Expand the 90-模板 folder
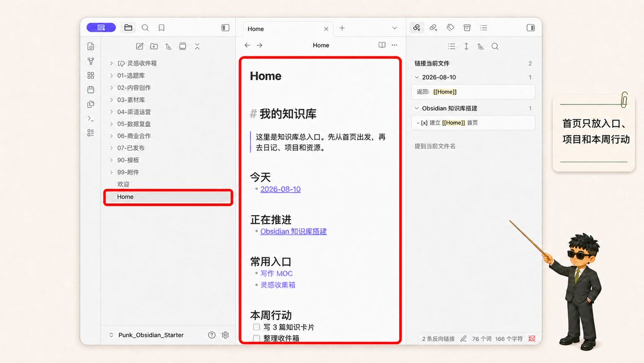644x363 pixels. [x=111, y=160]
